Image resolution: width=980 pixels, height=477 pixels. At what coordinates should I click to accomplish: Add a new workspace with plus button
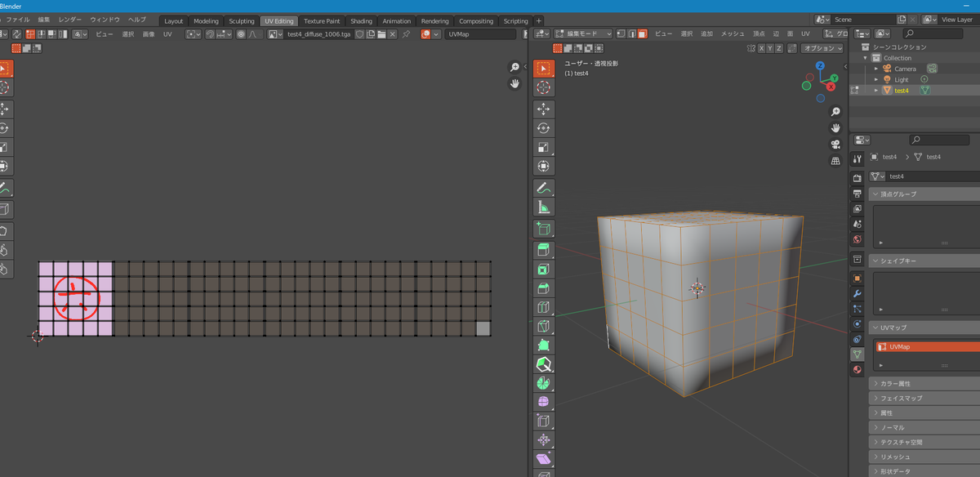(538, 20)
